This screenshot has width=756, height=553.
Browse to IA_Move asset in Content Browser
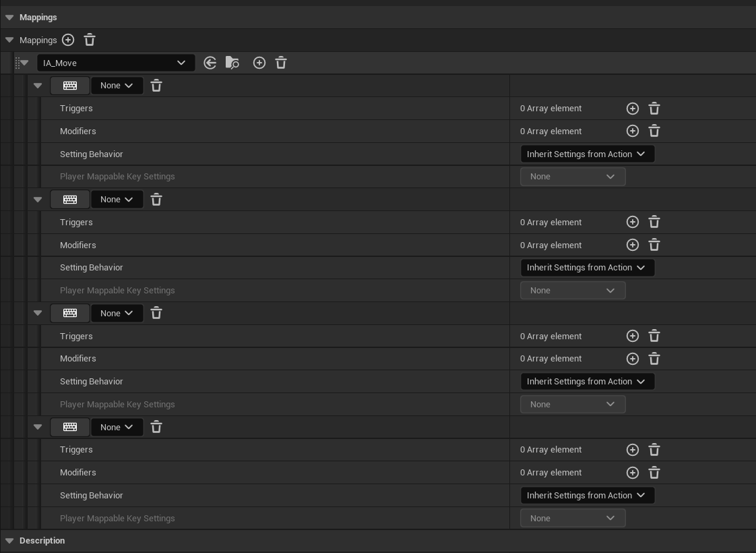point(232,63)
